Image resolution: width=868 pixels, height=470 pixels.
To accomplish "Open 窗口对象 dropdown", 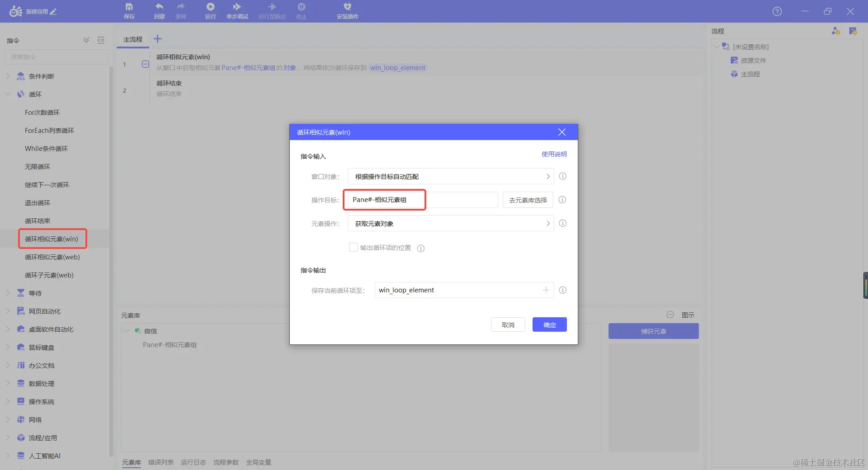I will (x=451, y=176).
